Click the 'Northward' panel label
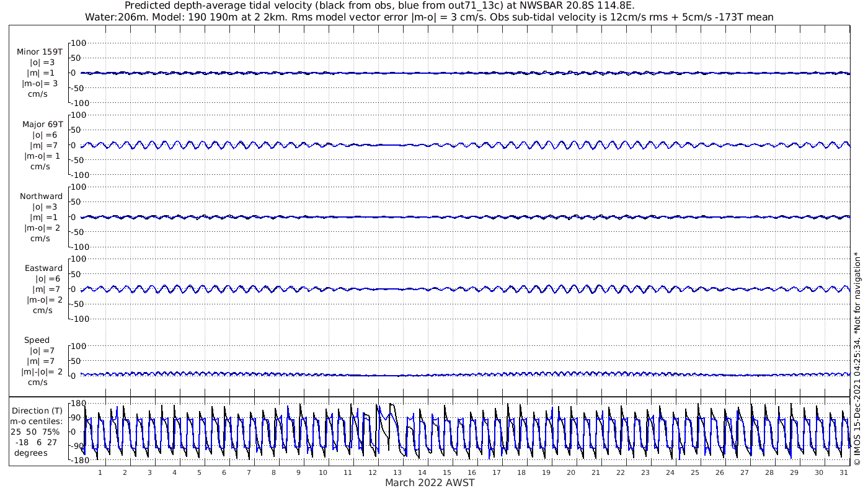The width and height of the screenshot is (868, 496). pos(41,196)
